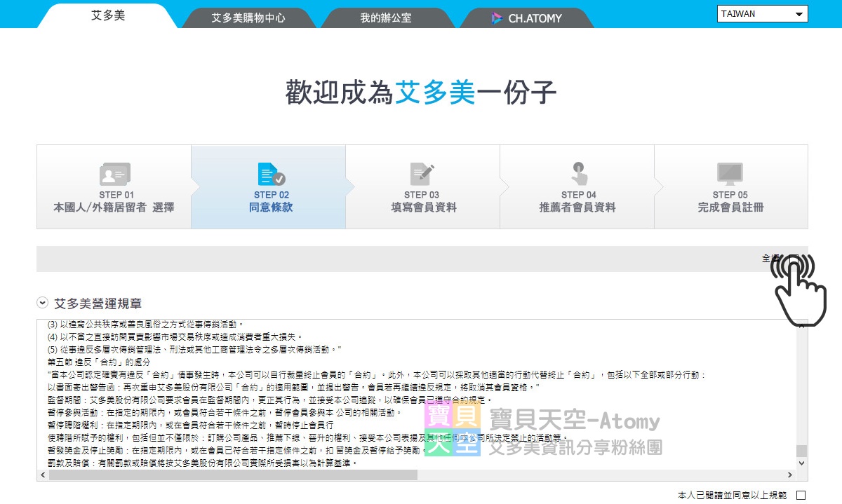Collapse the 艾多美營運規章 section arrow
Screen dimensions: 842x504
point(43,304)
